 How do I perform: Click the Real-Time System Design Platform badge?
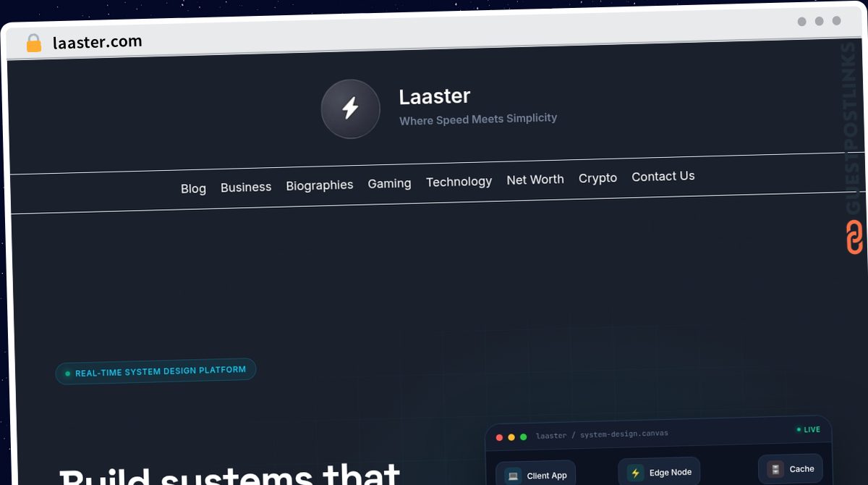[156, 371]
